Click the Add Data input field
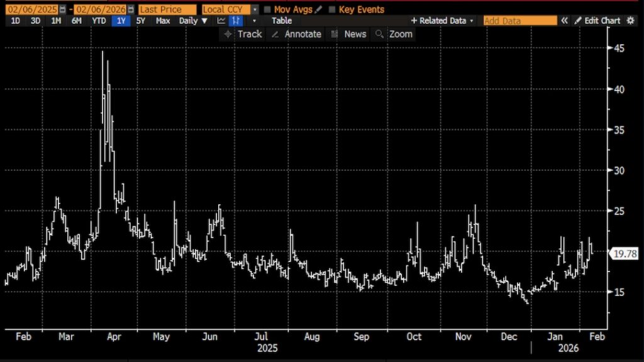 coord(519,21)
